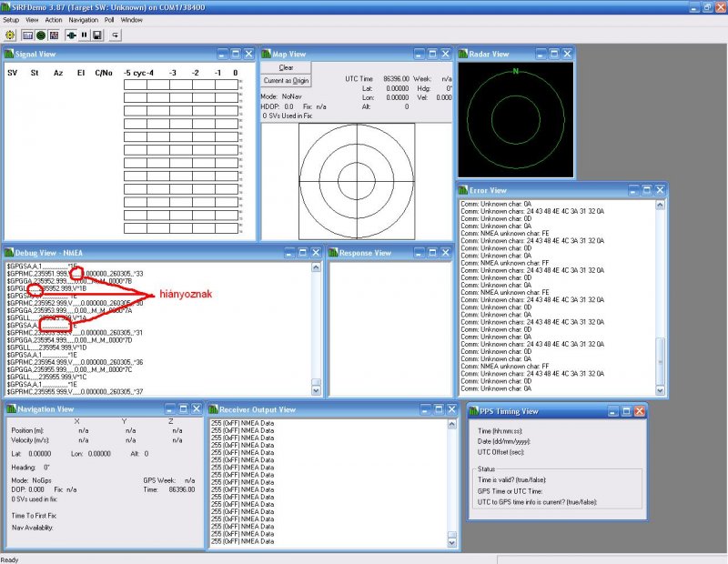Click the Radar View compass display
Image resolution: width=728 pixels, height=564 pixels.
(x=516, y=120)
